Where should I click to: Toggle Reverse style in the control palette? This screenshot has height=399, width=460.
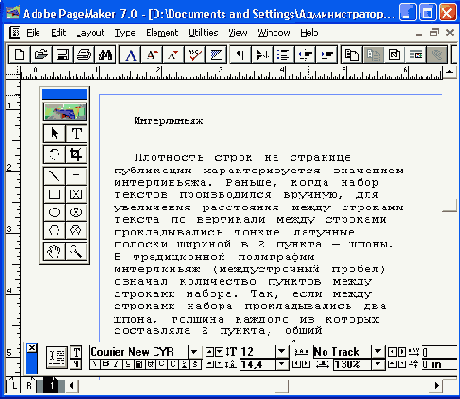[139, 364]
